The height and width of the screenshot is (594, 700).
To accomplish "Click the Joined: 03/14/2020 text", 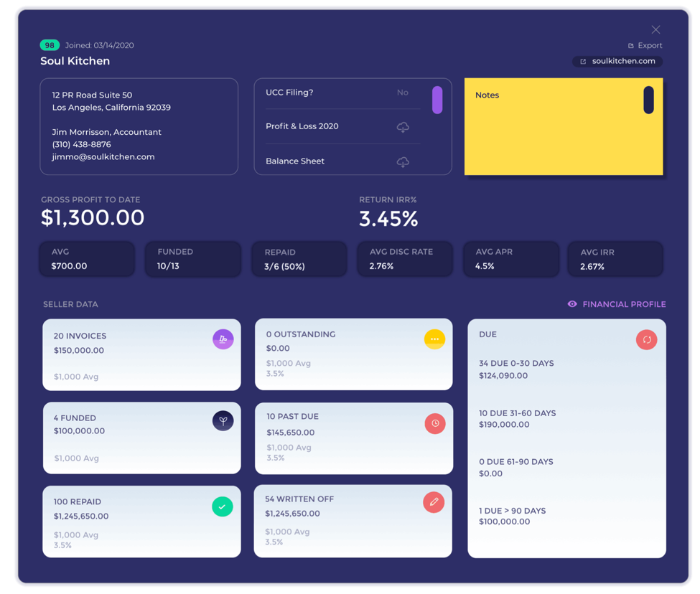I will [100, 45].
